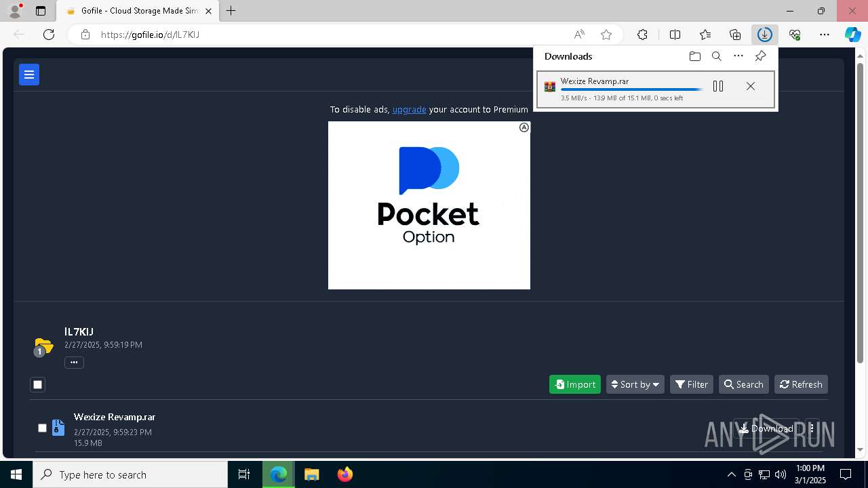Open more options in the Downloads panel
Viewport: 868px width, 488px height.
(x=738, y=56)
